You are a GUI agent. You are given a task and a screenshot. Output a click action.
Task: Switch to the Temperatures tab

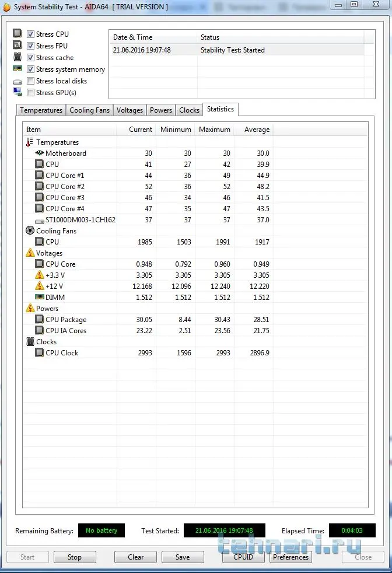[41, 110]
